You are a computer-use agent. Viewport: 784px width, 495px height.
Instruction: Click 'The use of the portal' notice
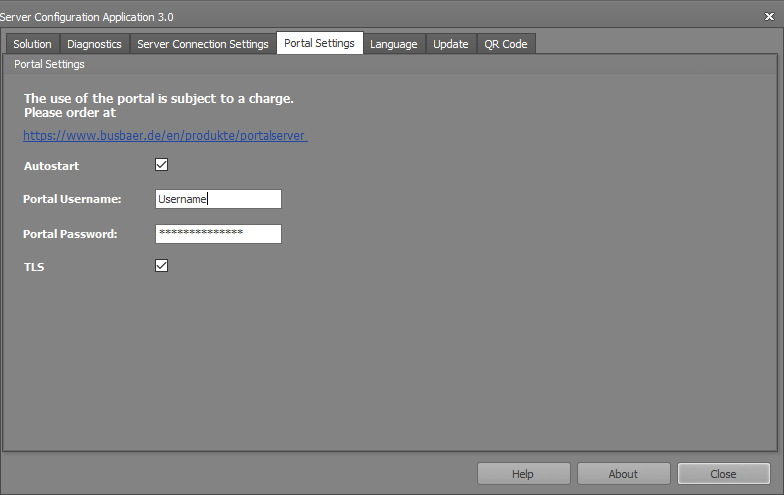coord(158,105)
